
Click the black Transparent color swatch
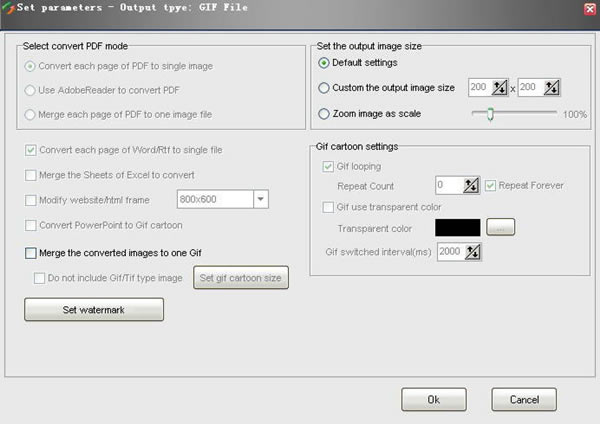[458, 228]
